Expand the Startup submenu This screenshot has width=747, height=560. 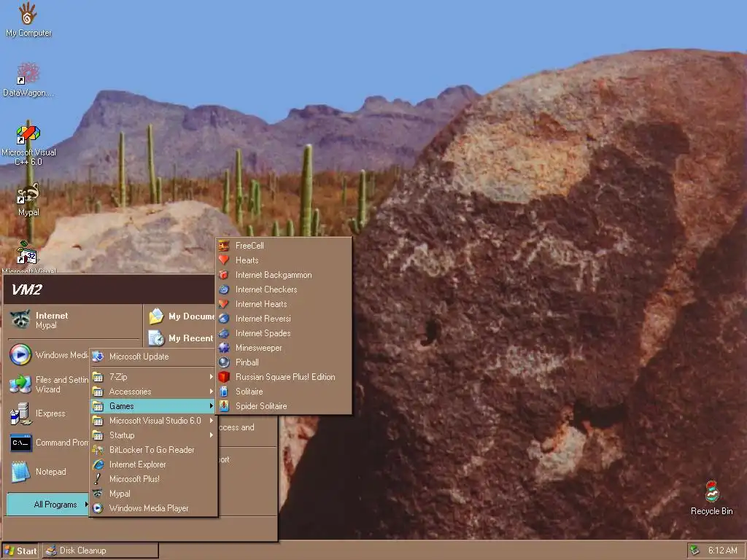click(x=153, y=435)
